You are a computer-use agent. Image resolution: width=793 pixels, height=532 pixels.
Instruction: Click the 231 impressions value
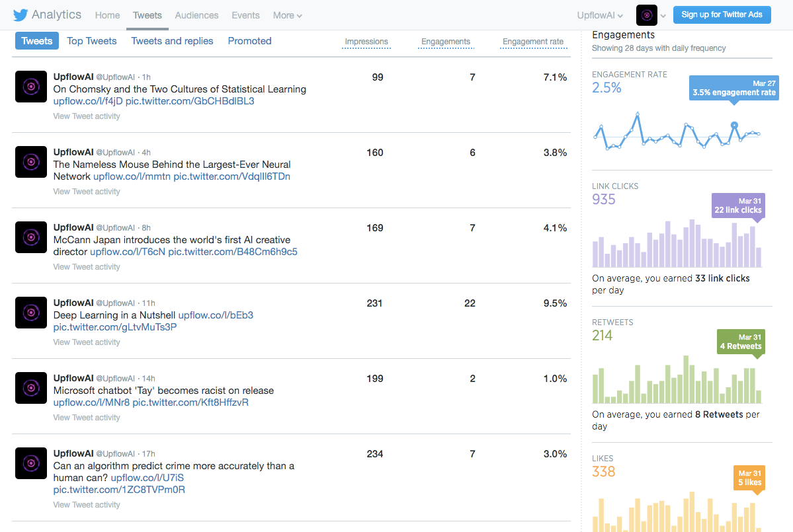(x=374, y=303)
